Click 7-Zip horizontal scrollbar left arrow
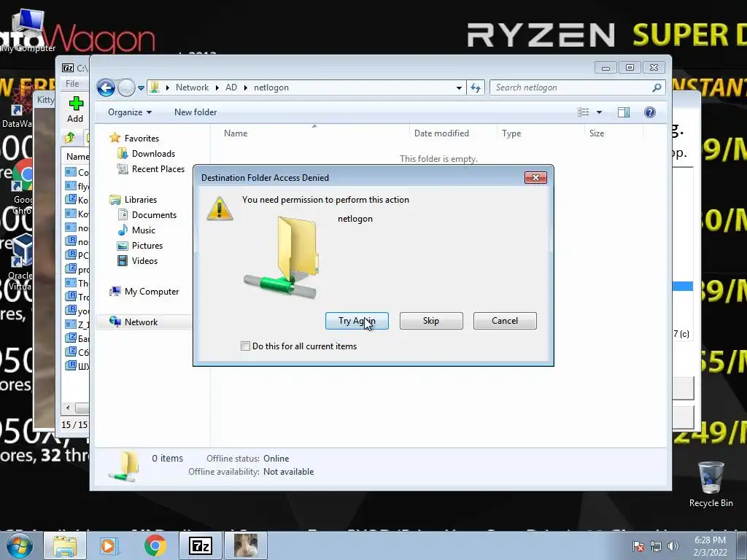The image size is (747, 560). point(68,408)
